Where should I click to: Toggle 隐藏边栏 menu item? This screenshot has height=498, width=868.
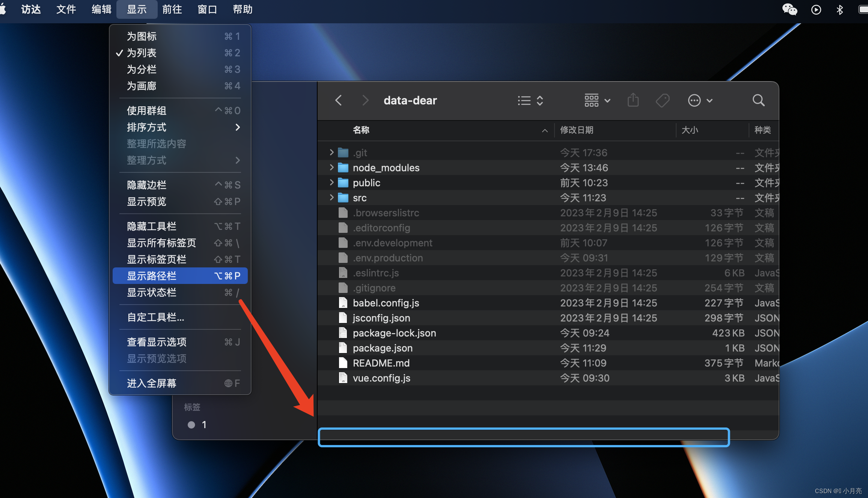180,185
